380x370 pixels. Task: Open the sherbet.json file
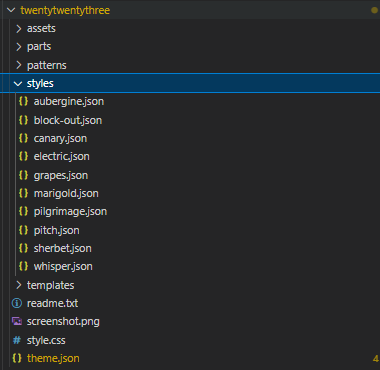(x=62, y=248)
